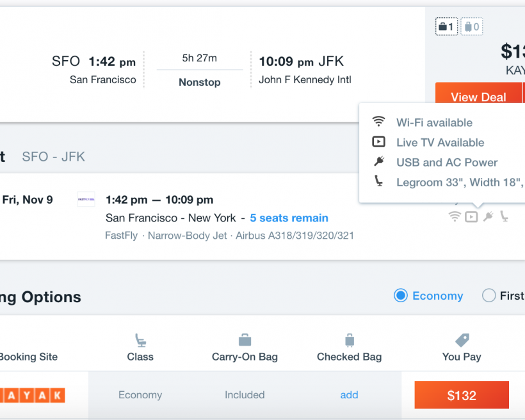Click the carry-on bag badge showing 1

(x=446, y=26)
